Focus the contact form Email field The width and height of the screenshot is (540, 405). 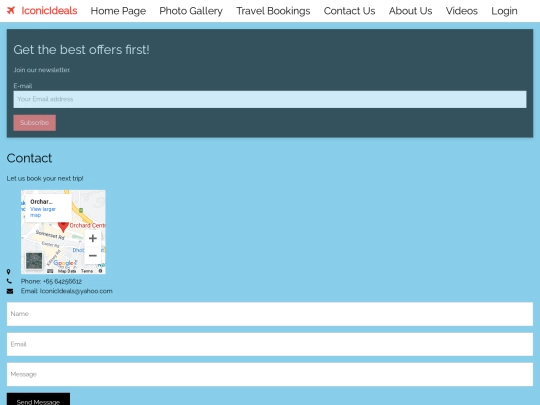270,344
